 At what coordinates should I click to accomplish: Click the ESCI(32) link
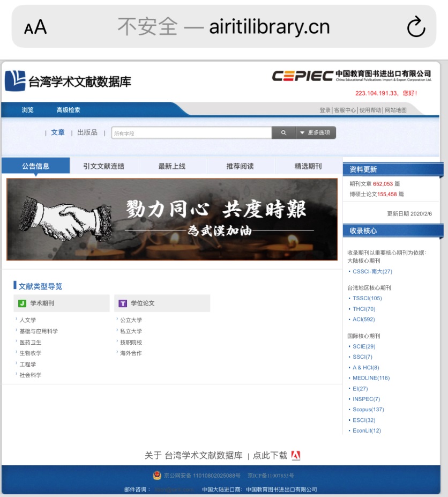tap(364, 420)
